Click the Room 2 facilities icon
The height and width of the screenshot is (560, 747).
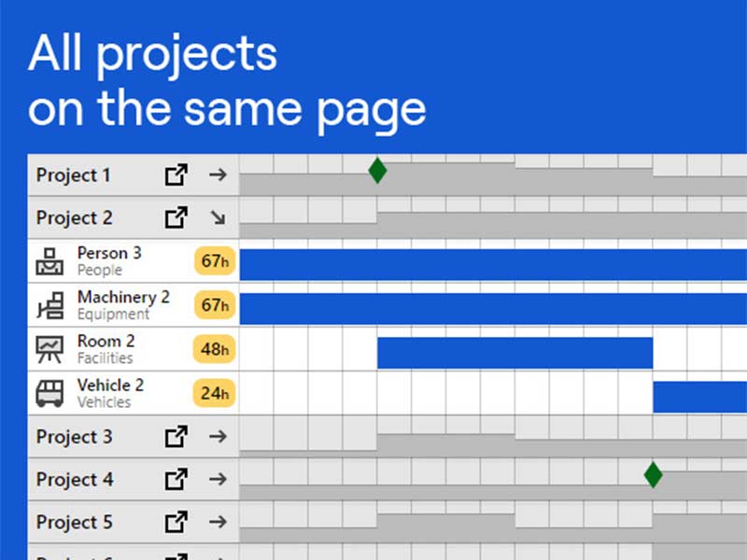(49, 349)
